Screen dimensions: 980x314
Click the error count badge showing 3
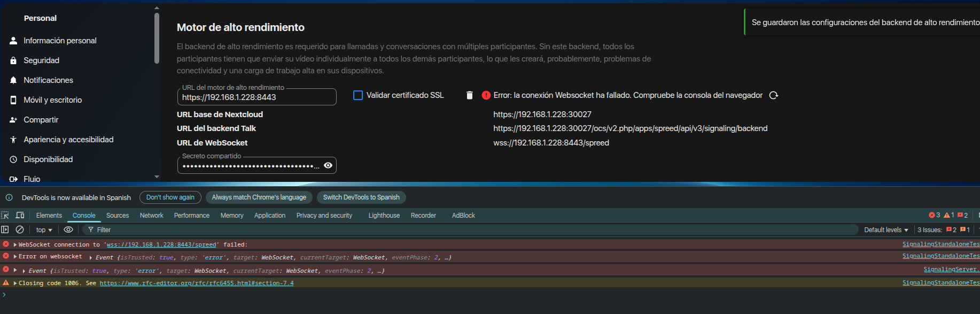(935, 215)
